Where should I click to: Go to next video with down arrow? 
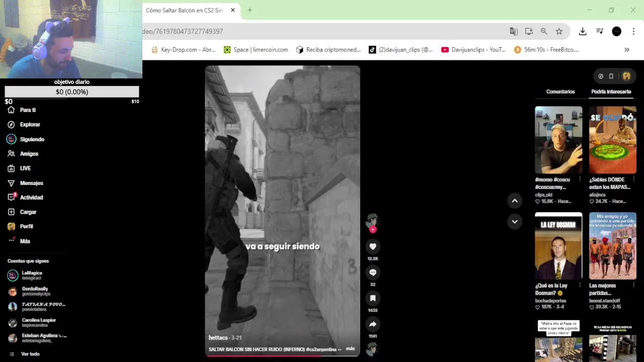coord(515,221)
